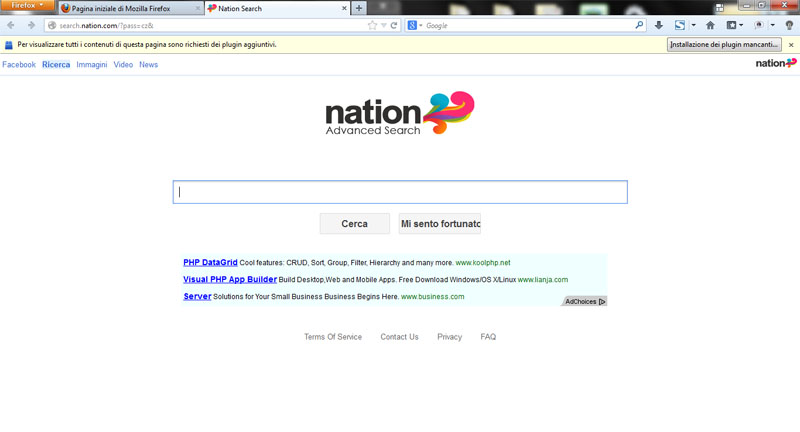Click the magnifier icon in Google search box
The height and width of the screenshot is (432, 800).
tap(639, 24)
